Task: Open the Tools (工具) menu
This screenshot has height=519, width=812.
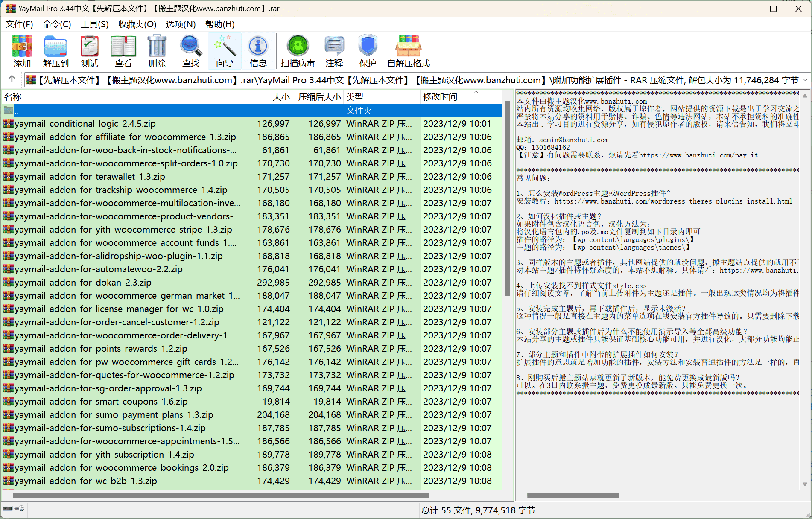Action: 95,24
